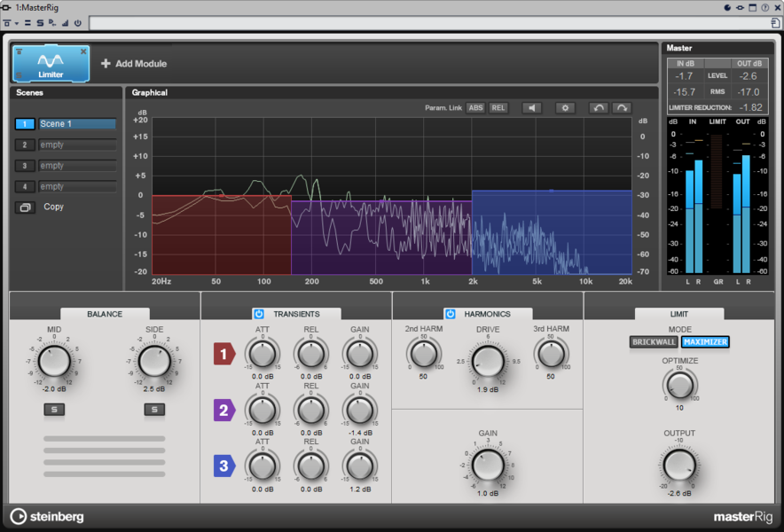
Task: Click the Scene 1 name field
Action: pyautogui.click(x=77, y=124)
